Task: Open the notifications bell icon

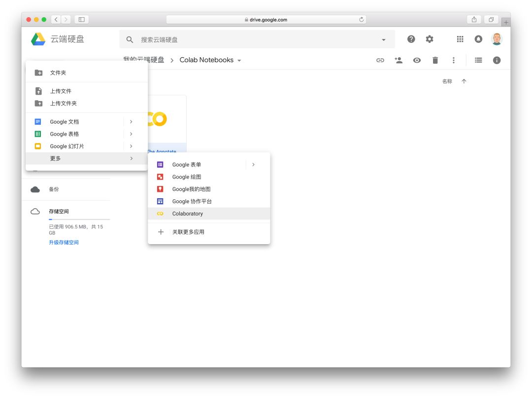Action: click(x=478, y=39)
